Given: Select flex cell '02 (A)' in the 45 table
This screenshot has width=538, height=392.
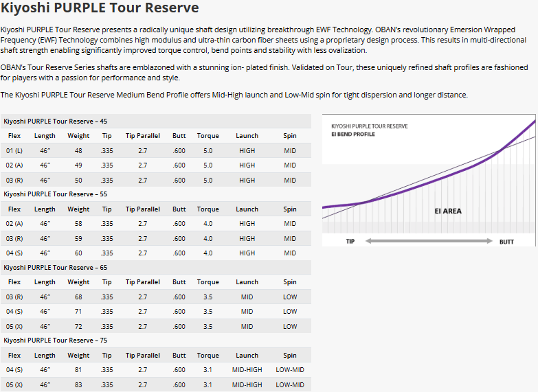Looking at the screenshot, I should point(14,165).
